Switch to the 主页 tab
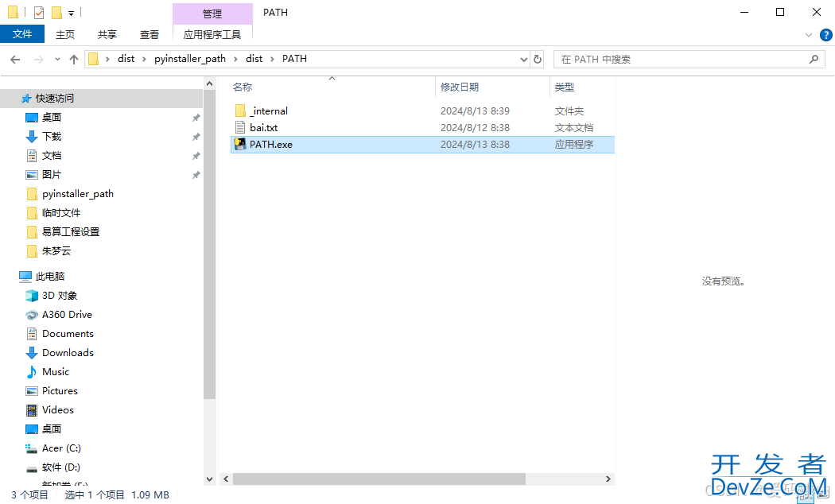Image resolution: width=835 pixels, height=504 pixels. click(x=65, y=35)
